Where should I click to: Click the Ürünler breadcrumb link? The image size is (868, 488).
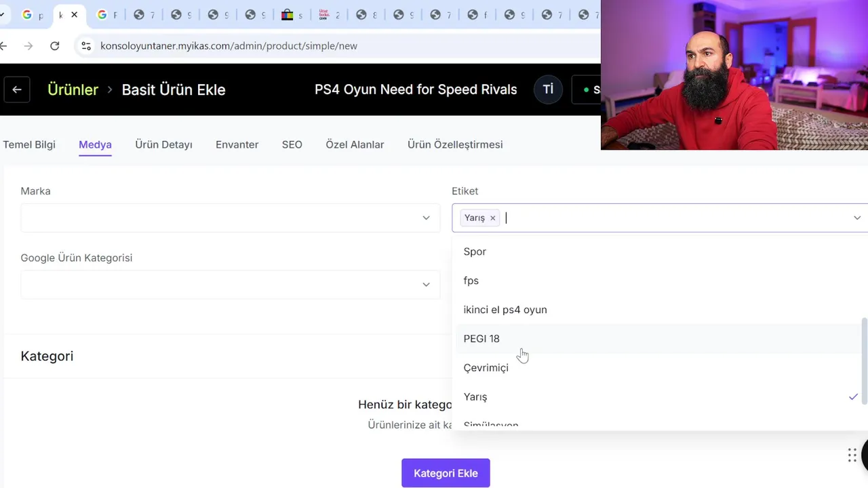73,89
